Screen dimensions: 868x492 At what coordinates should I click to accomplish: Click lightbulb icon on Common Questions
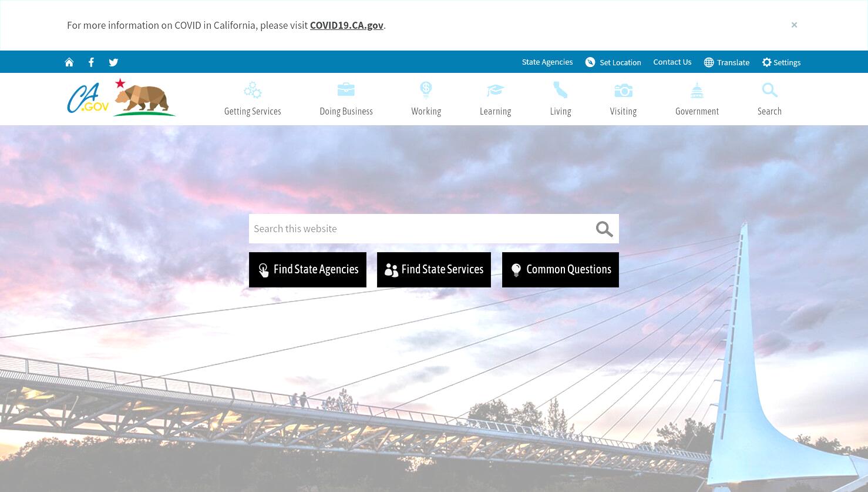(516, 270)
